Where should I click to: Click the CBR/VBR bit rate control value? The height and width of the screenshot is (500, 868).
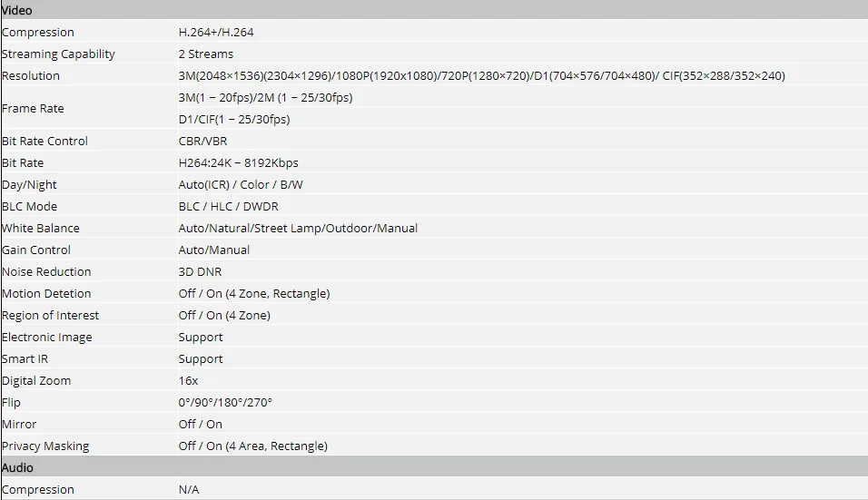point(202,141)
